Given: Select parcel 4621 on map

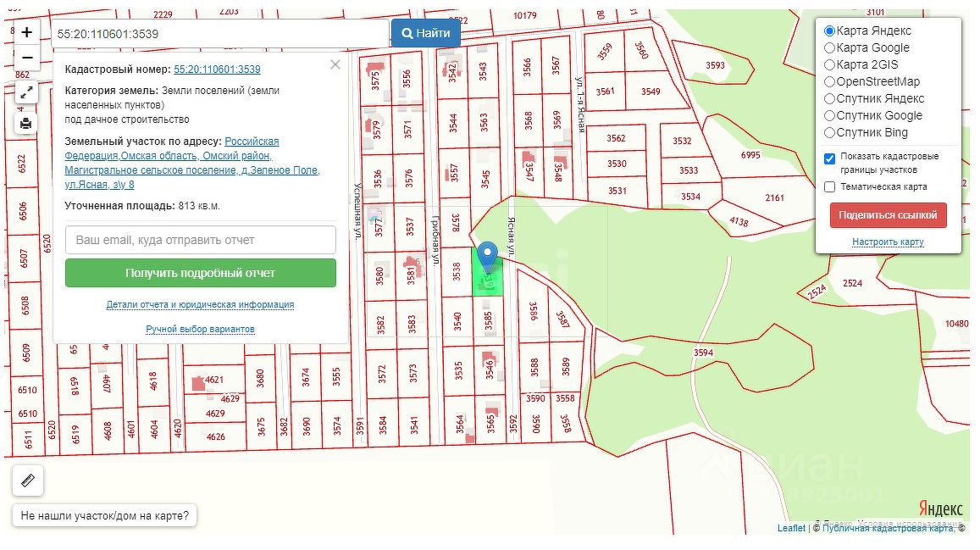Looking at the screenshot, I should pyautogui.click(x=213, y=380).
